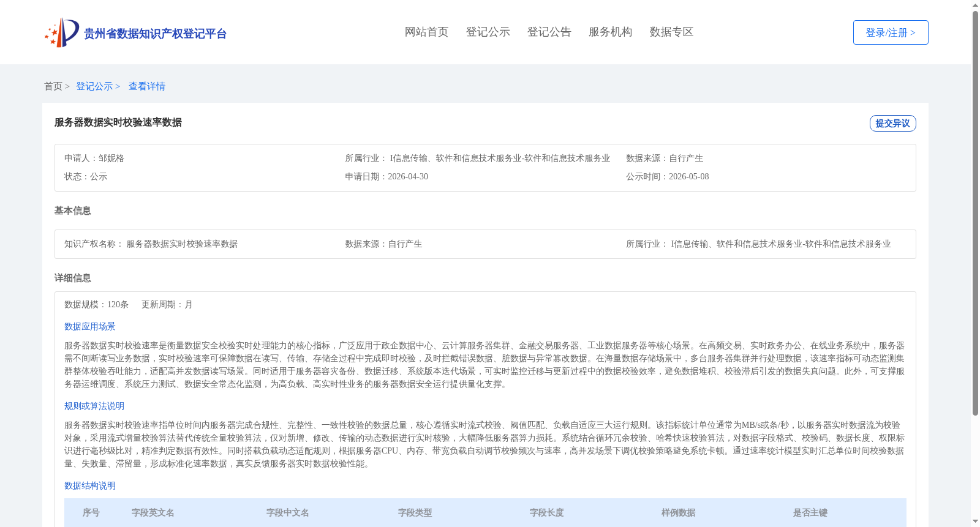Click the status text 状态：公示
Viewport: 980px width, 527px height.
click(86, 176)
